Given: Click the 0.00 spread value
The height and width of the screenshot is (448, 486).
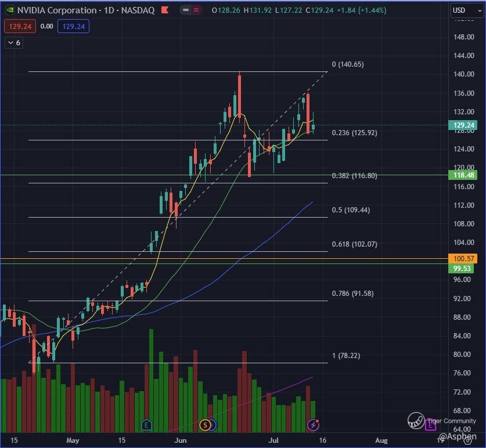Looking at the screenshot, I should (x=47, y=26).
